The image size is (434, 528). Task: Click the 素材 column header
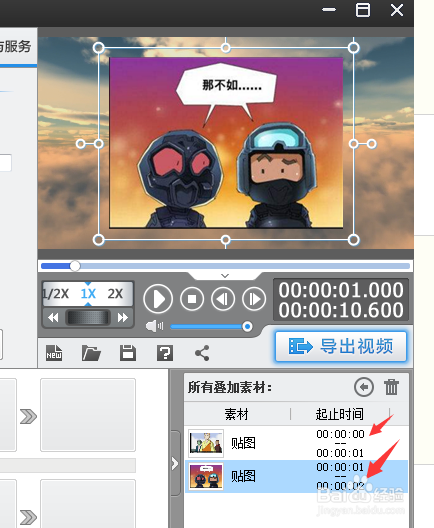click(x=237, y=414)
